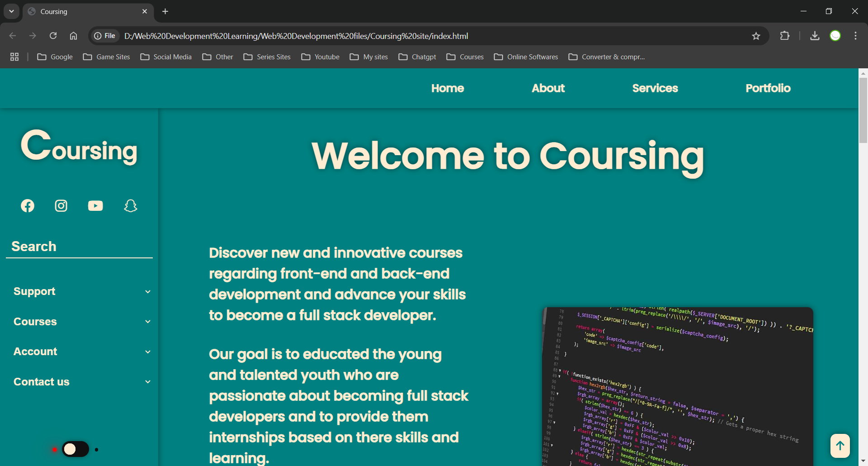Toggle the dark mode switch
Viewport: 868px width, 466px height.
click(x=75, y=449)
